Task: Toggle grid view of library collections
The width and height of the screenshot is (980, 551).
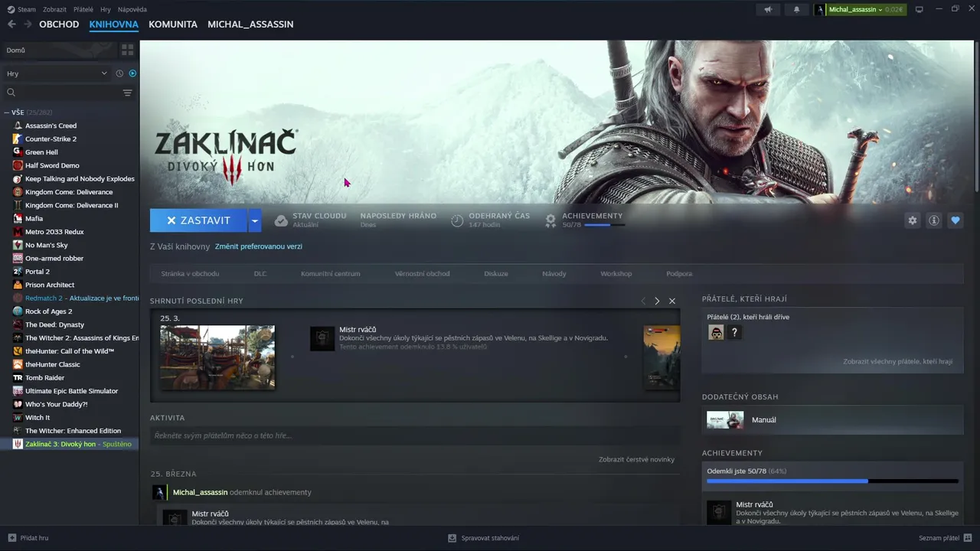Action: click(127, 50)
